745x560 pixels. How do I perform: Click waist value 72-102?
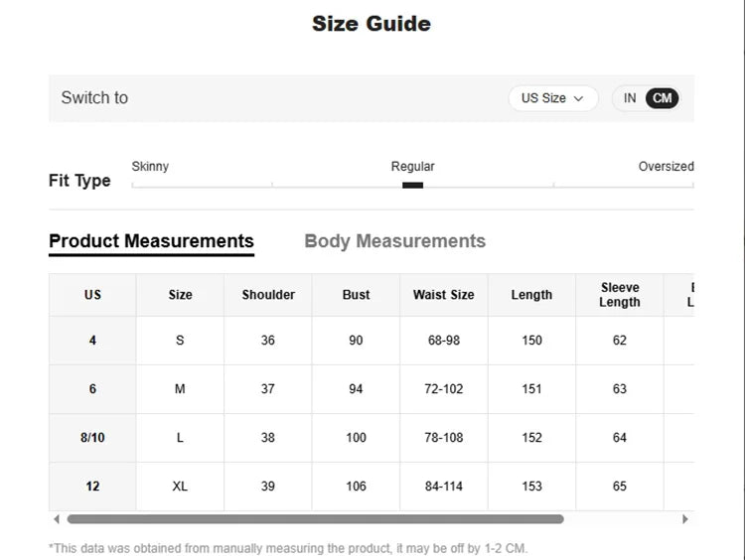tap(444, 389)
